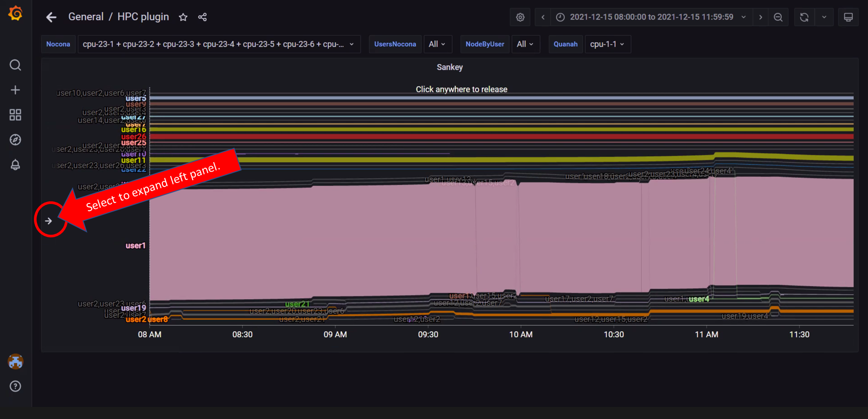868x419 pixels.
Task: Click the 09:30 axis tick
Action: (x=428, y=335)
